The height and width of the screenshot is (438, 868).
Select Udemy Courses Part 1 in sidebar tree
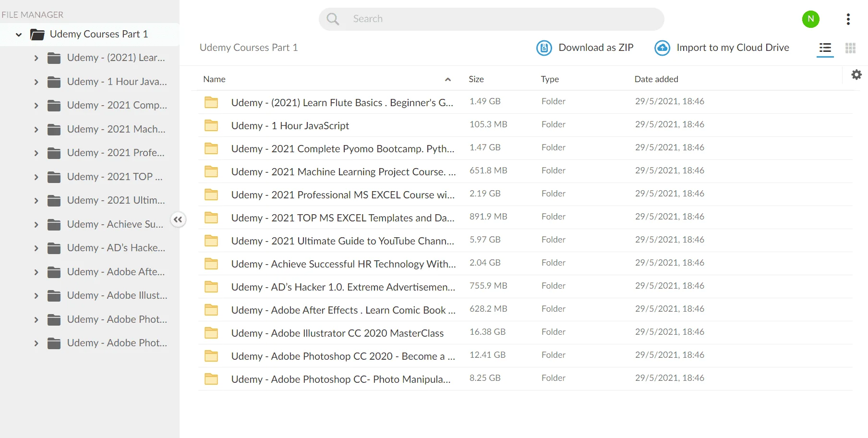99,34
